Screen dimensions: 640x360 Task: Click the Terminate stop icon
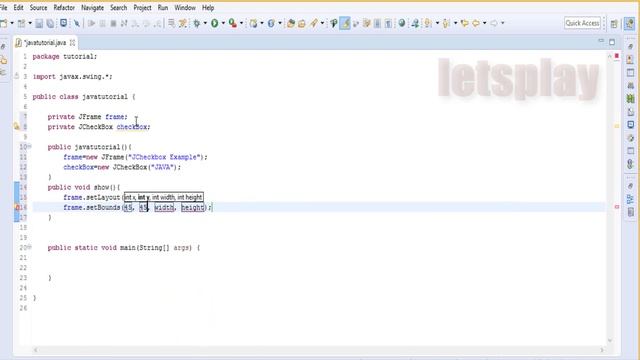point(113,23)
